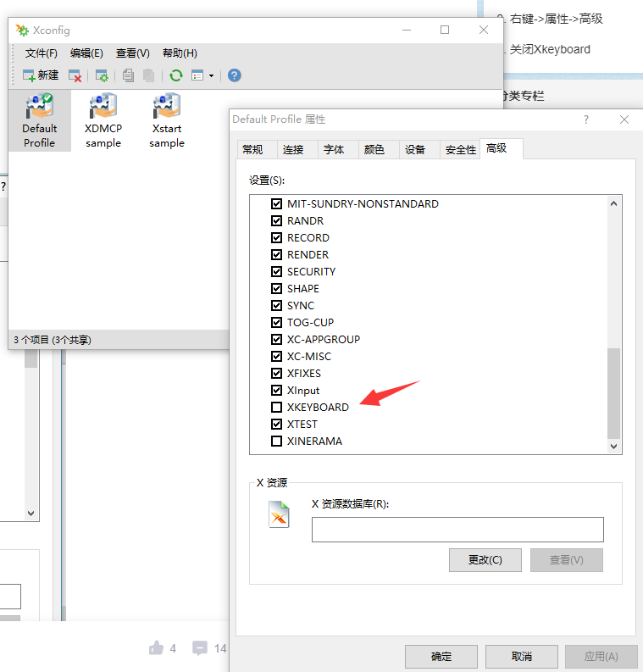Click the view mode icon in toolbar
Image resolution: width=643 pixels, height=672 pixels.
coord(197,76)
